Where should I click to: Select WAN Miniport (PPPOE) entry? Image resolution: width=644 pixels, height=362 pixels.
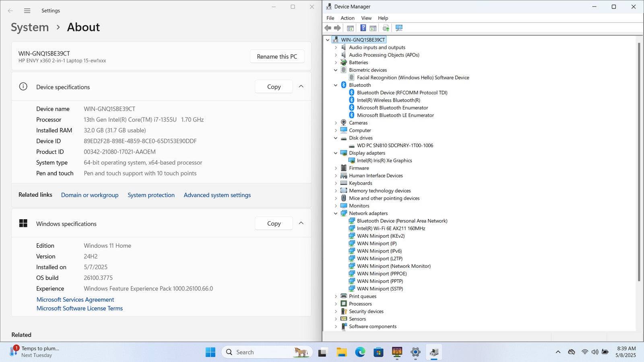point(382,274)
